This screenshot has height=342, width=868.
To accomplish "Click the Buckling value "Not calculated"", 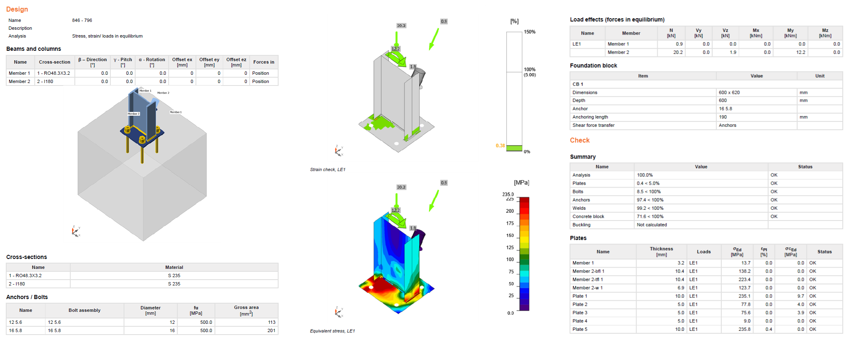I will point(652,225).
